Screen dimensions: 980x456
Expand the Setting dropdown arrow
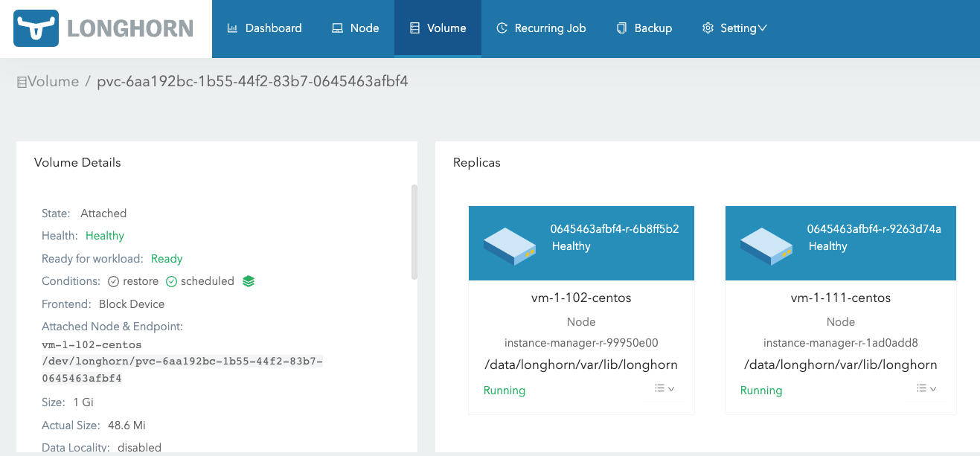tap(762, 28)
